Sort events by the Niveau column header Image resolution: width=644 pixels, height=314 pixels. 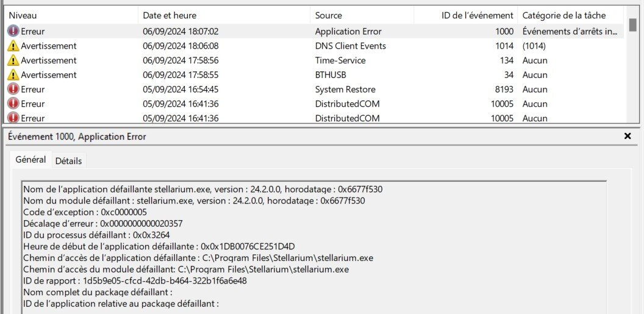[23, 15]
